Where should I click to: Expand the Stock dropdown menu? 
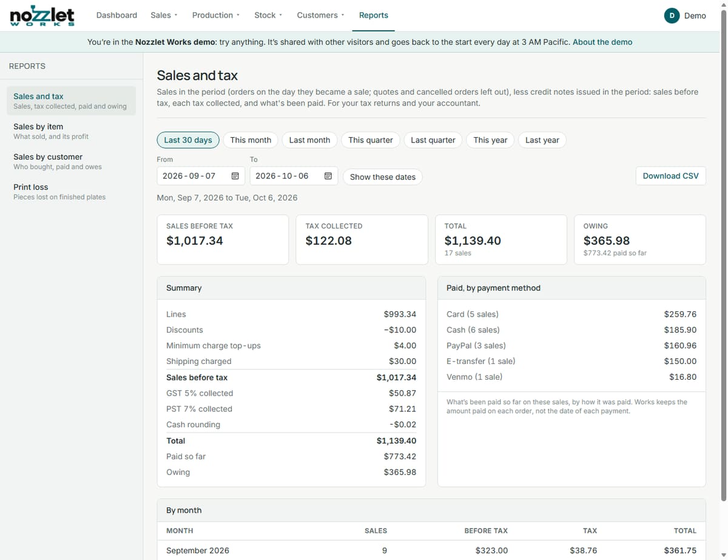pos(268,15)
